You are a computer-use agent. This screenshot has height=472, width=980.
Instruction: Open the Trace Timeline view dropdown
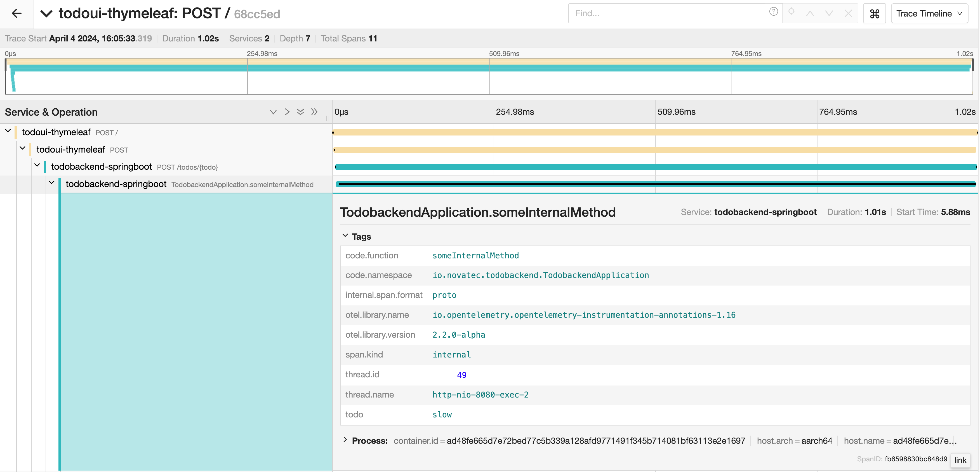(929, 14)
